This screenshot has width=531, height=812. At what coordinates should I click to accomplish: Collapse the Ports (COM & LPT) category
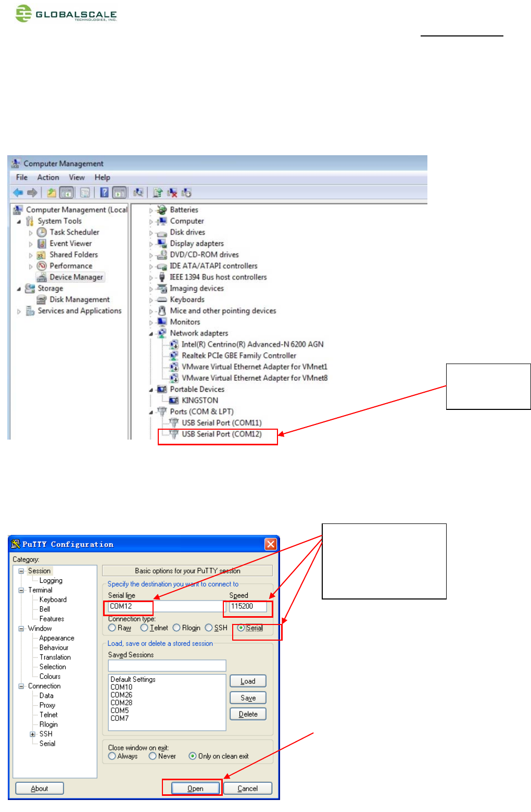click(x=151, y=412)
